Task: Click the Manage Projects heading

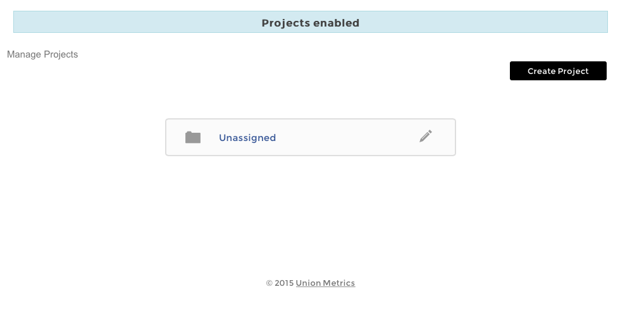Action: (x=42, y=54)
